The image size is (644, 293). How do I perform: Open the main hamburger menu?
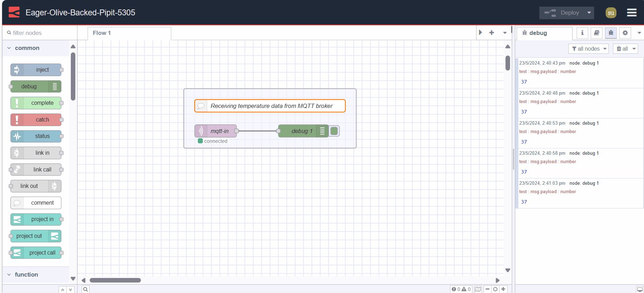(x=632, y=13)
